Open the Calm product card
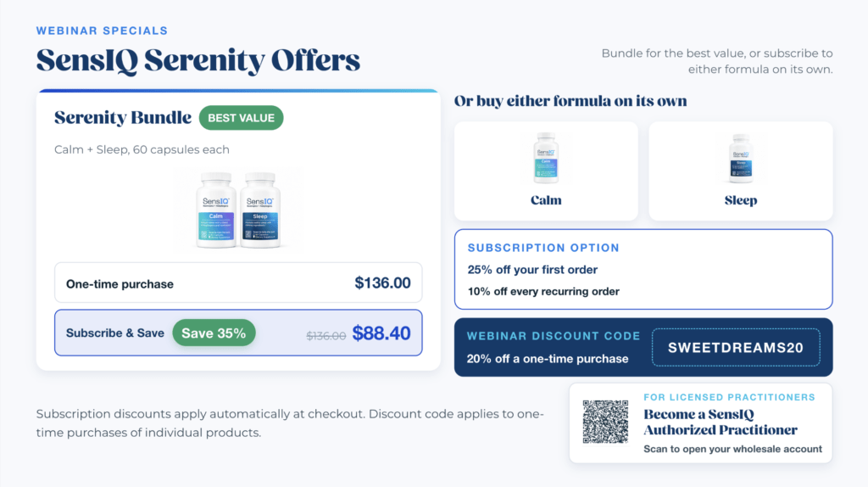The width and height of the screenshot is (868, 487). tap(546, 171)
